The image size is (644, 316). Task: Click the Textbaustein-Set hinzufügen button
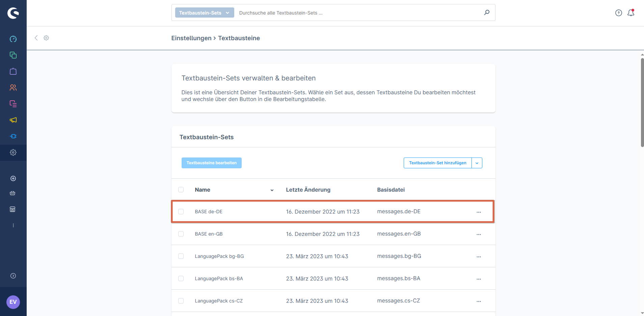[x=437, y=163]
